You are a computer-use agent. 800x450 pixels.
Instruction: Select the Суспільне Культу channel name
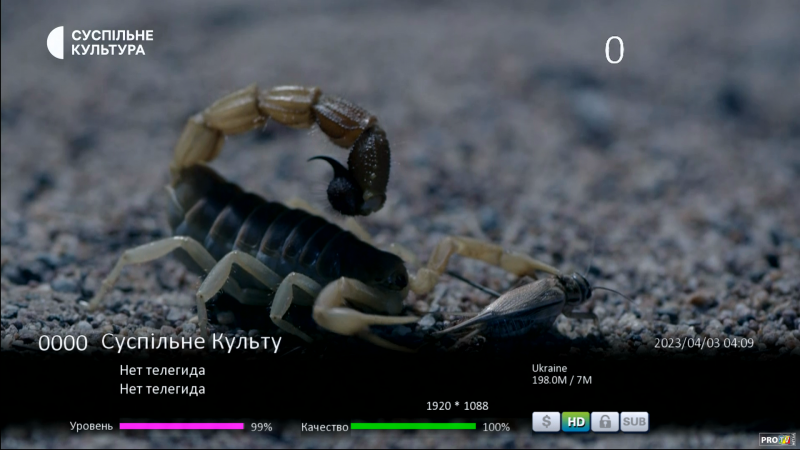click(x=191, y=342)
